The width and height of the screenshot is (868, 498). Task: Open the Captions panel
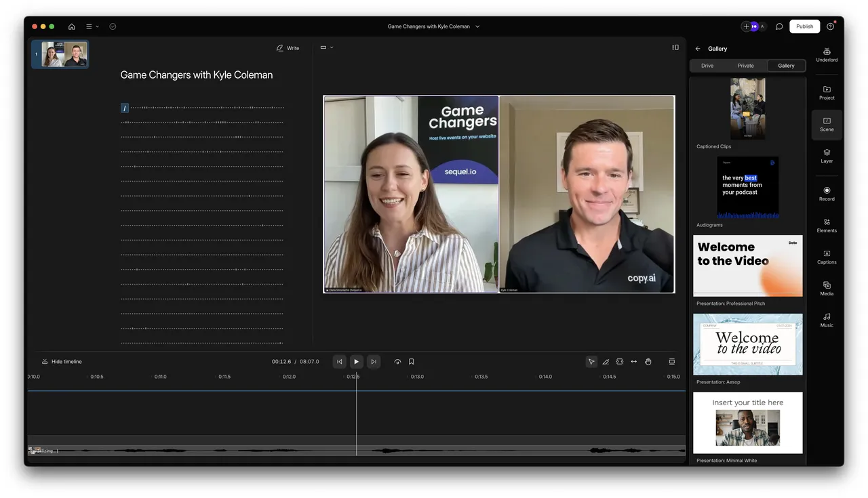click(827, 257)
